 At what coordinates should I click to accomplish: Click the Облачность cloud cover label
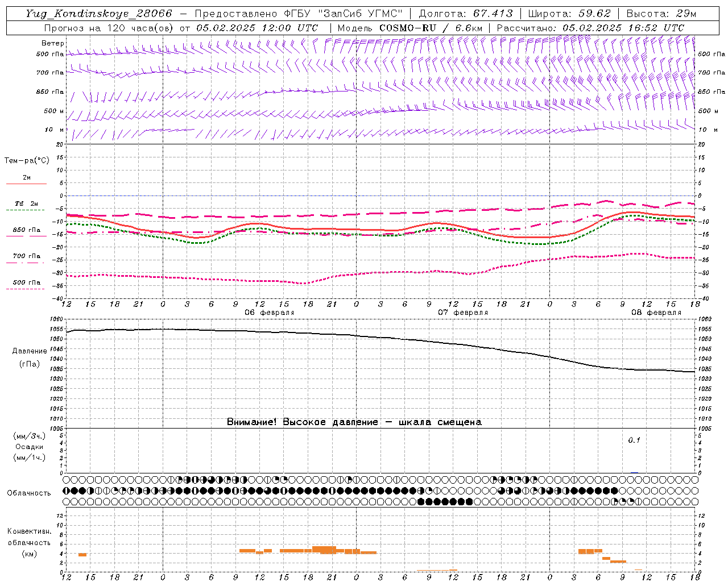pyautogui.click(x=29, y=493)
